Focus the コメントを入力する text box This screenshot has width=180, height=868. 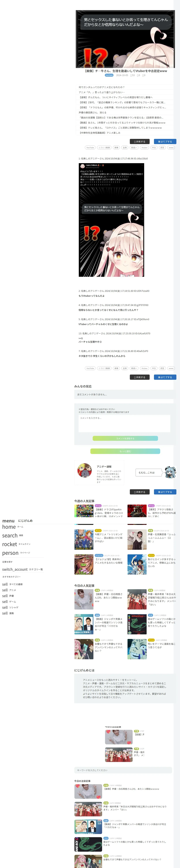click(124, 424)
